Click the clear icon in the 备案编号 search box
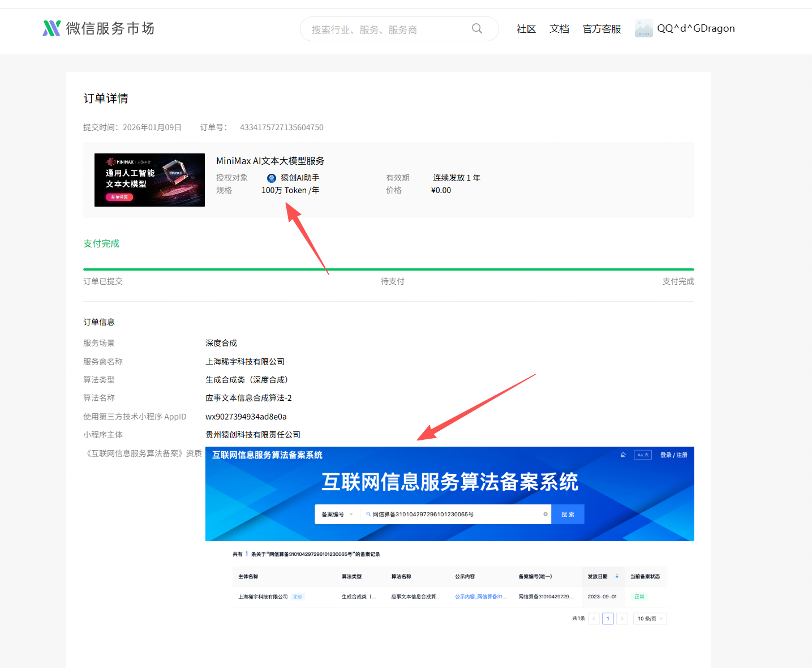The width and height of the screenshot is (812, 668). click(545, 514)
